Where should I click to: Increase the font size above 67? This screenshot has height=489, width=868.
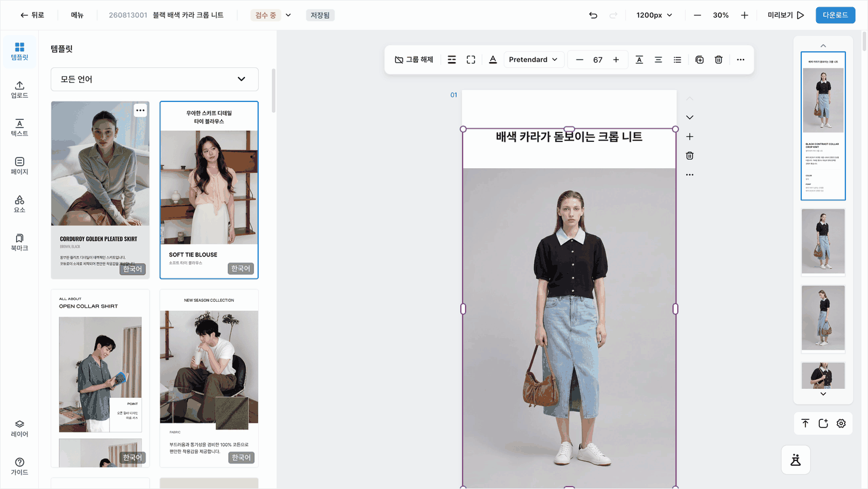coord(616,60)
